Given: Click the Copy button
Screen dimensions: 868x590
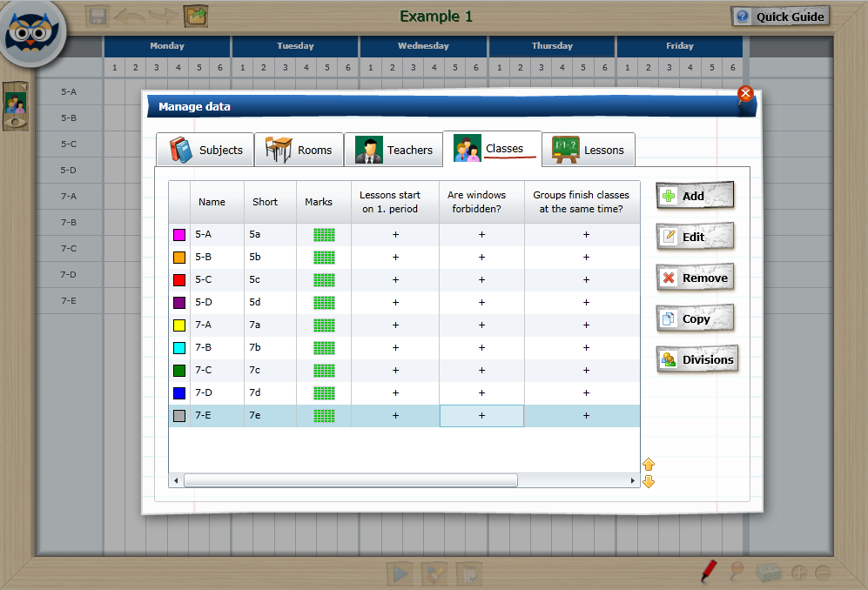Looking at the screenshot, I should [696, 318].
